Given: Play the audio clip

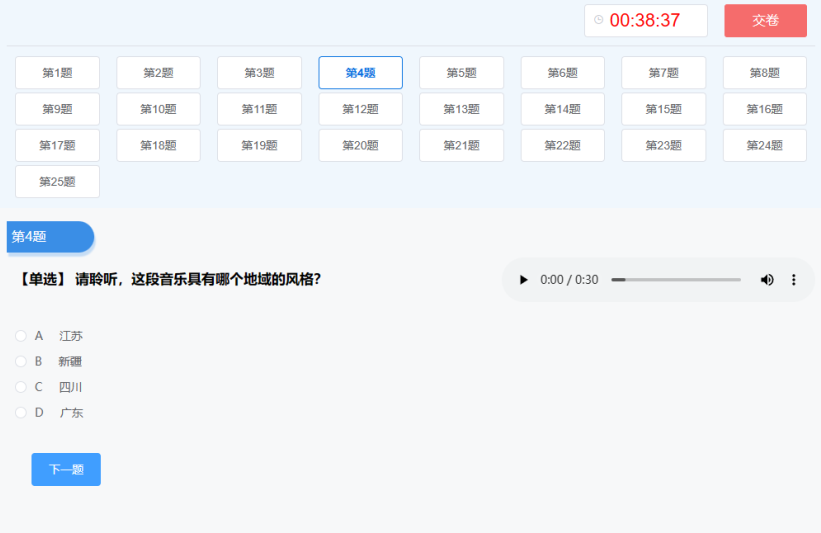Looking at the screenshot, I should coord(523,280).
